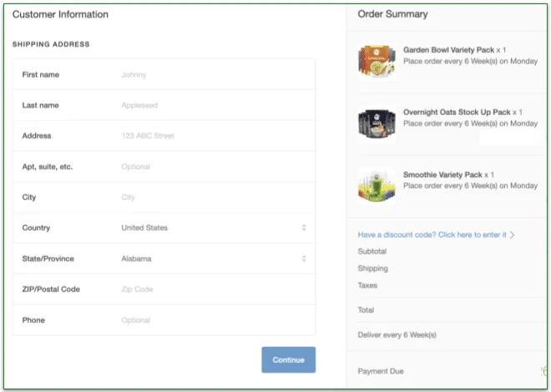The height and width of the screenshot is (392, 551).
Task: Click the Taxes label in the order summary
Action: tap(367, 285)
